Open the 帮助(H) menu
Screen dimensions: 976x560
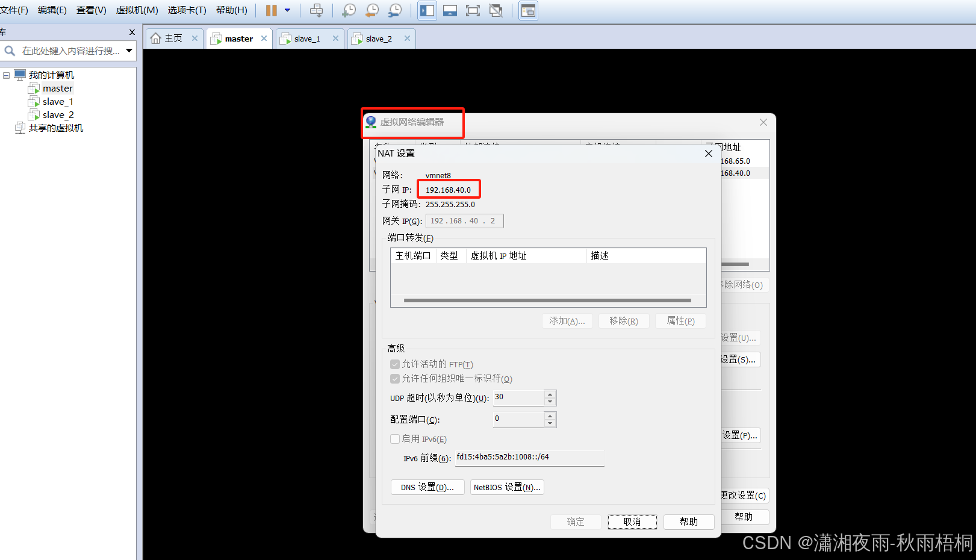tap(232, 10)
